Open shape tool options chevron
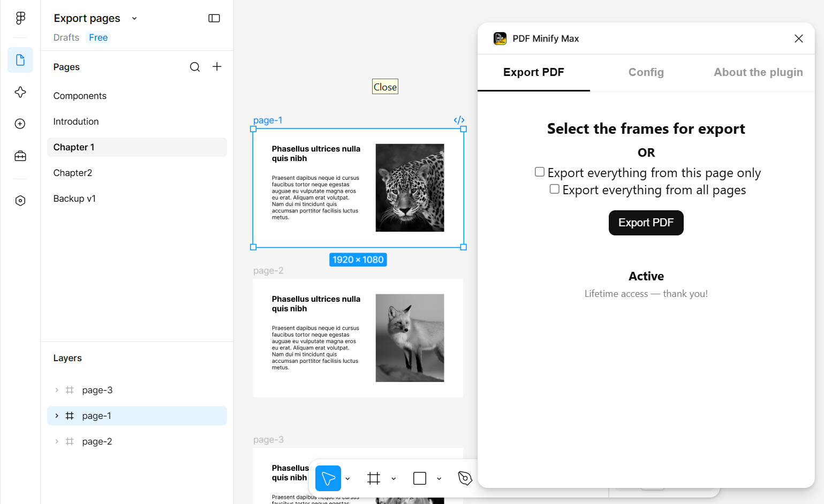Screen dimensions: 824x504 tap(439, 479)
